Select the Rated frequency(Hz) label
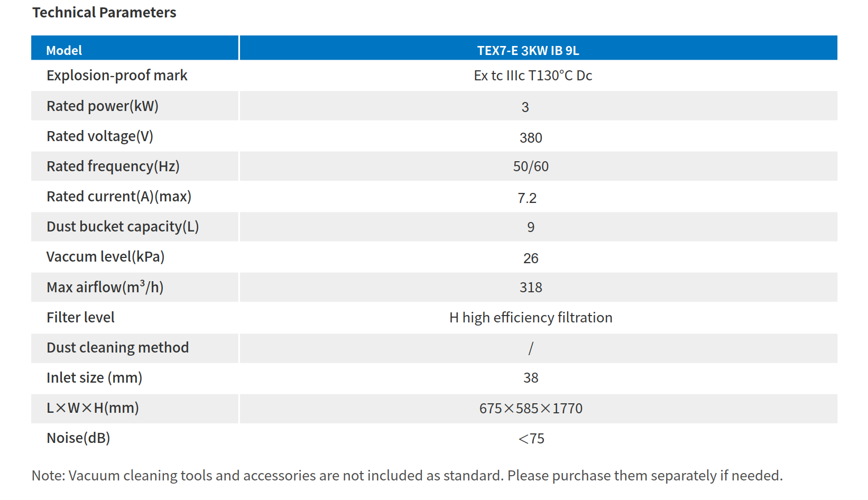The image size is (868, 500). pos(113,166)
